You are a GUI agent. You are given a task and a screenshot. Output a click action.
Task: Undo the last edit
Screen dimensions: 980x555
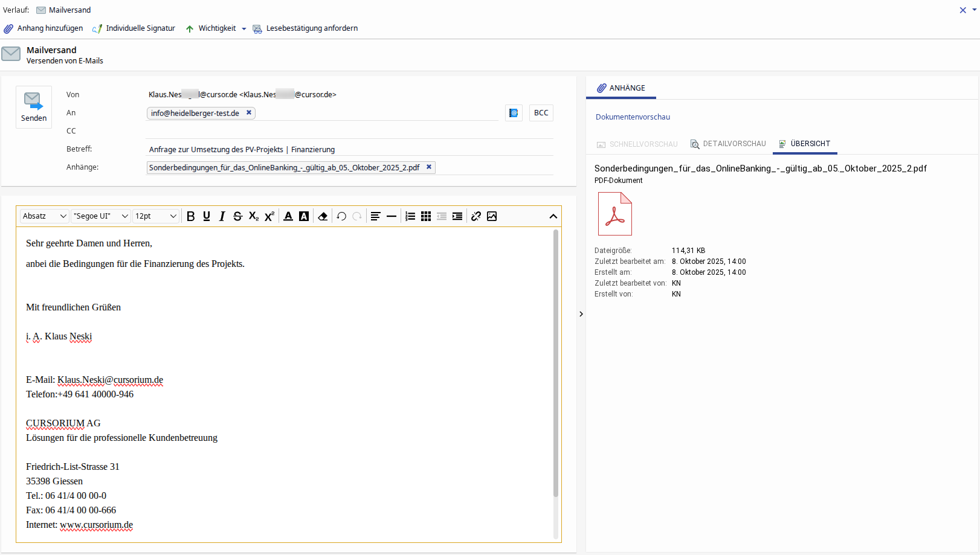point(341,216)
